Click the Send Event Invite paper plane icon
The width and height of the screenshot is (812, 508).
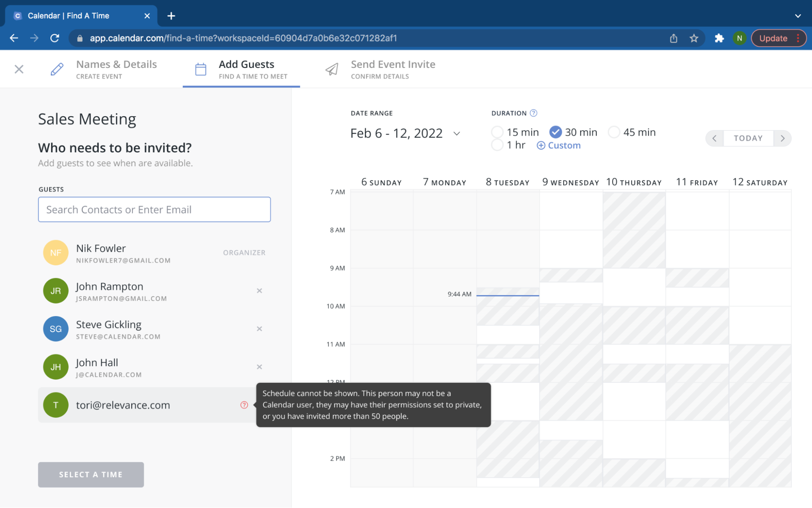pyautogui.click(x=332, y=68)
